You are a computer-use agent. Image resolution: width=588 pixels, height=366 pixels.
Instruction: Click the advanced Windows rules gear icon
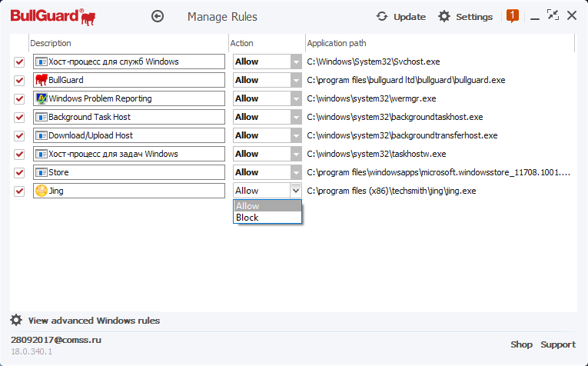click(16, 320)
